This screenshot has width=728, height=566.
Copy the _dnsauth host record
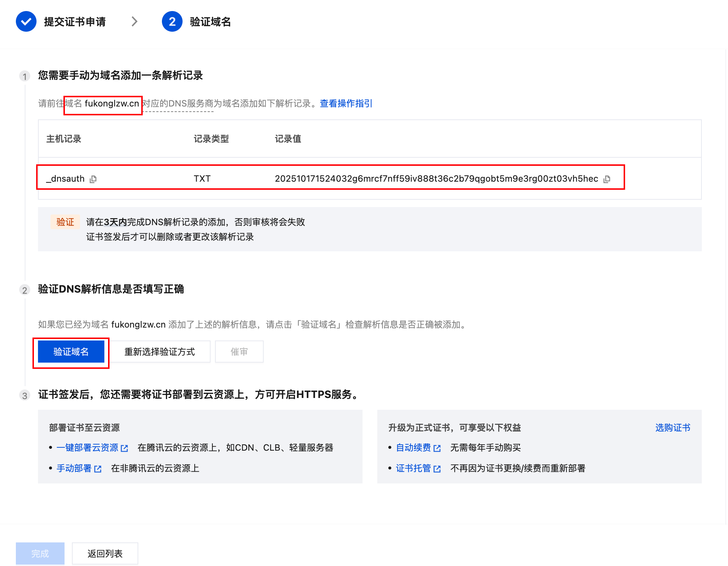click(93, 179)
